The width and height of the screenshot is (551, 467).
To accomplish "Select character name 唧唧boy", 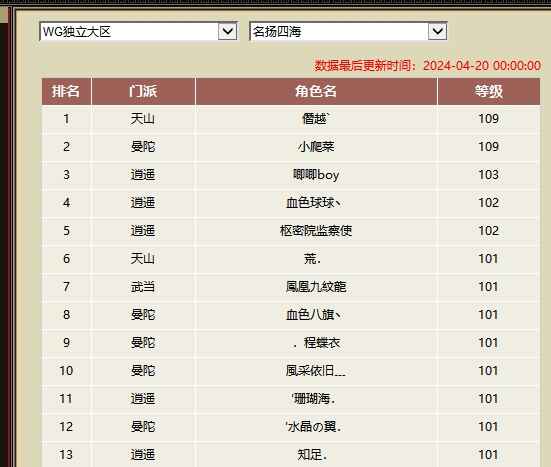I will tap(316, 175).
